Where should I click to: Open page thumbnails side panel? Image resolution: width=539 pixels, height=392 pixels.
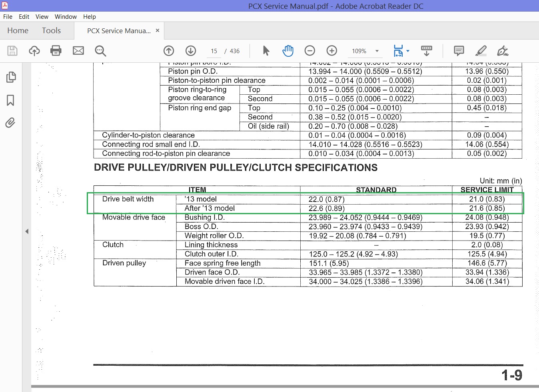click(11, 77)
